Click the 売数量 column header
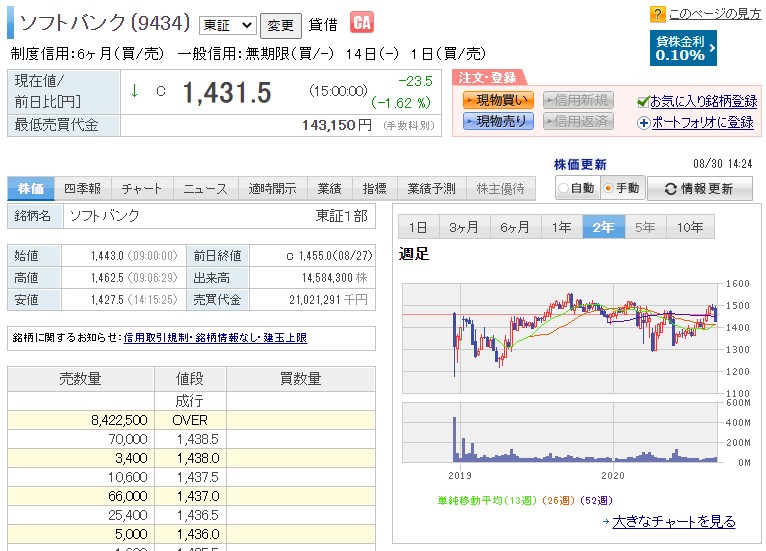 coord(81,379)
